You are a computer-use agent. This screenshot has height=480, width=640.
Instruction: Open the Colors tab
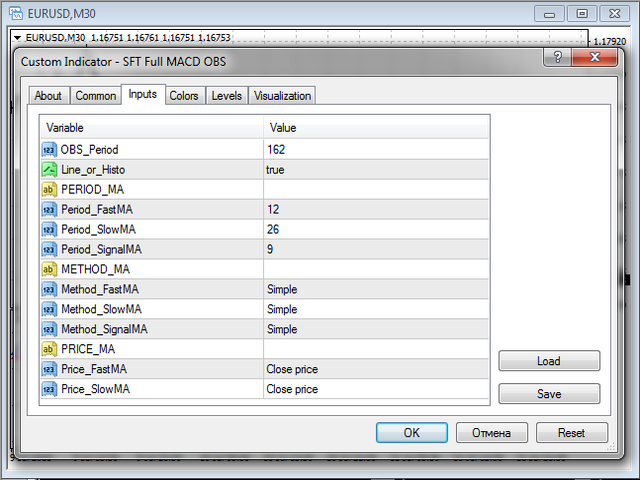coord(184,96)
